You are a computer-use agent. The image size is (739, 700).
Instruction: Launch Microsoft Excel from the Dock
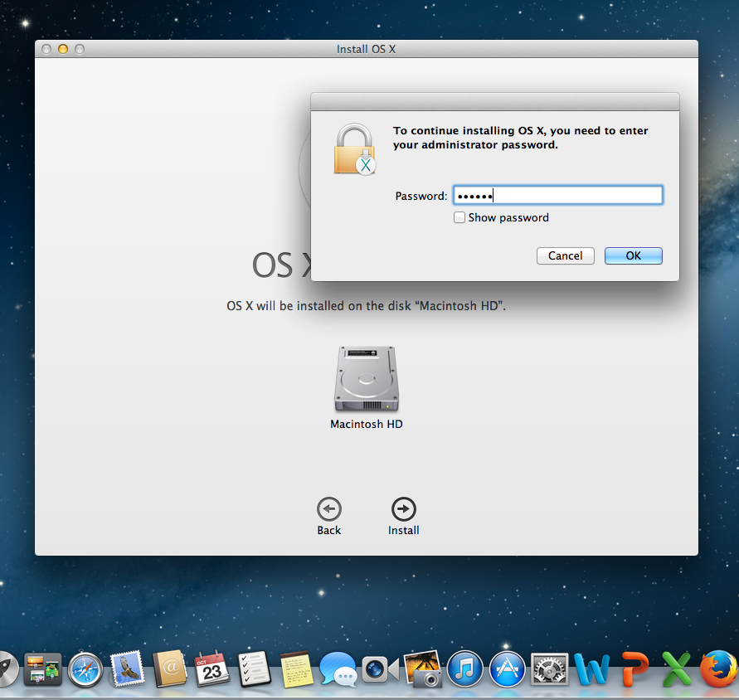(x=676, y=669)
